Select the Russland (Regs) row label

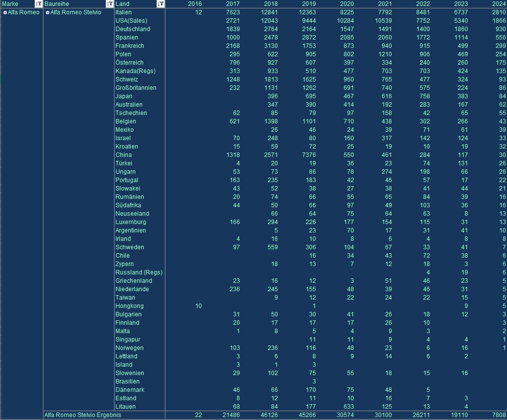(139, 272)
